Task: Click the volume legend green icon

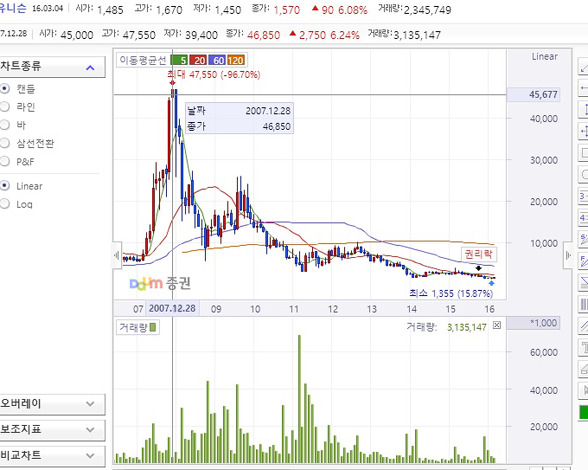Action: click(x=153, y=327)
